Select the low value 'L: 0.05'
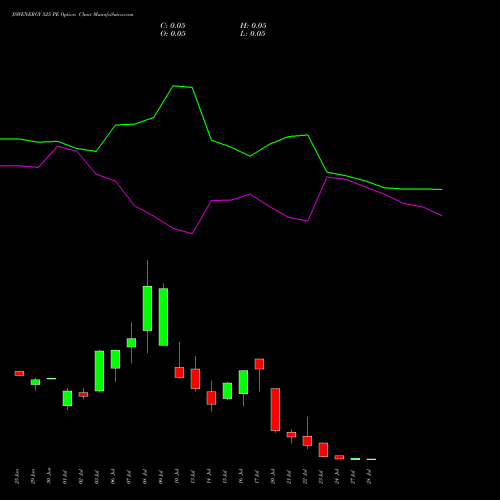This screenshot has height=500, width=500. click(253, 34)
